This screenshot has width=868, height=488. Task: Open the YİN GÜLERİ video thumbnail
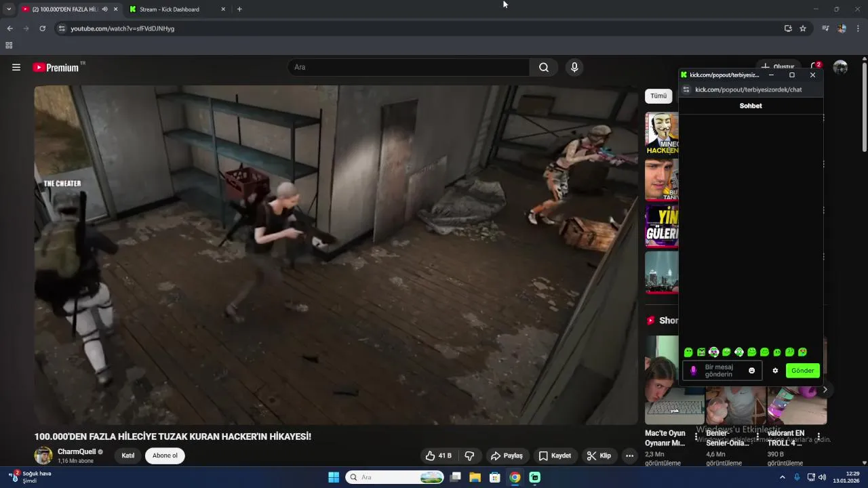662,226
